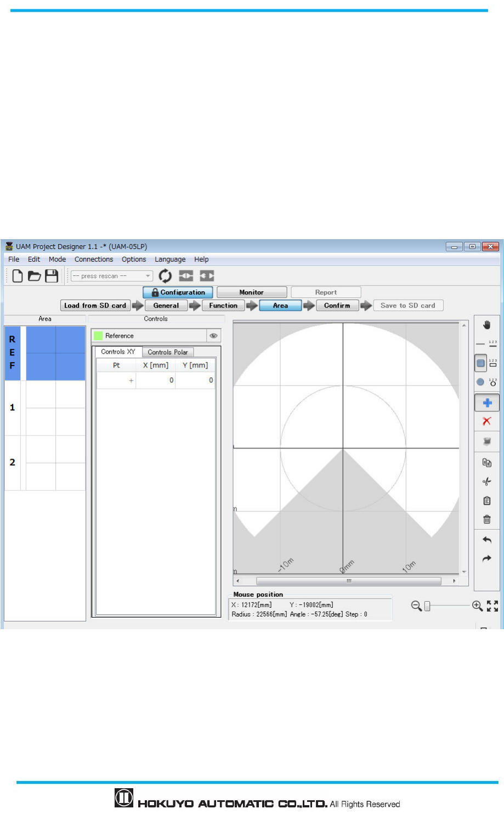Open the Edit menu
Image resolution: width=504 pixels, height=820 pixels.
(34, 259)
